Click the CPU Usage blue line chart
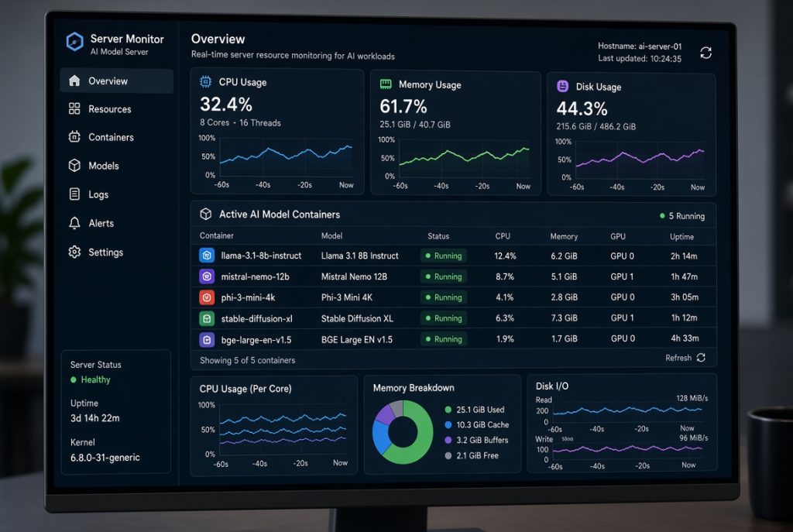Image resolution: width=793 pixels, height=532 pixels. 286,156
